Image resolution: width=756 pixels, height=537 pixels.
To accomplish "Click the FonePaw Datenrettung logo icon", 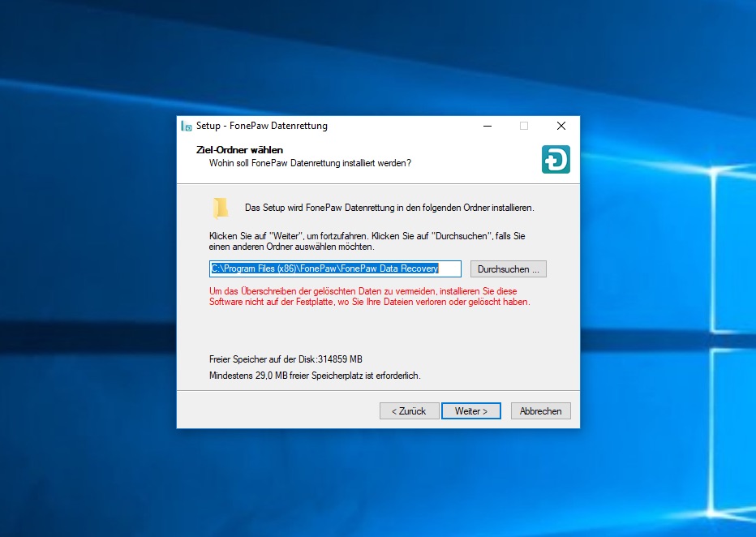I will click(x=556, y=160).
